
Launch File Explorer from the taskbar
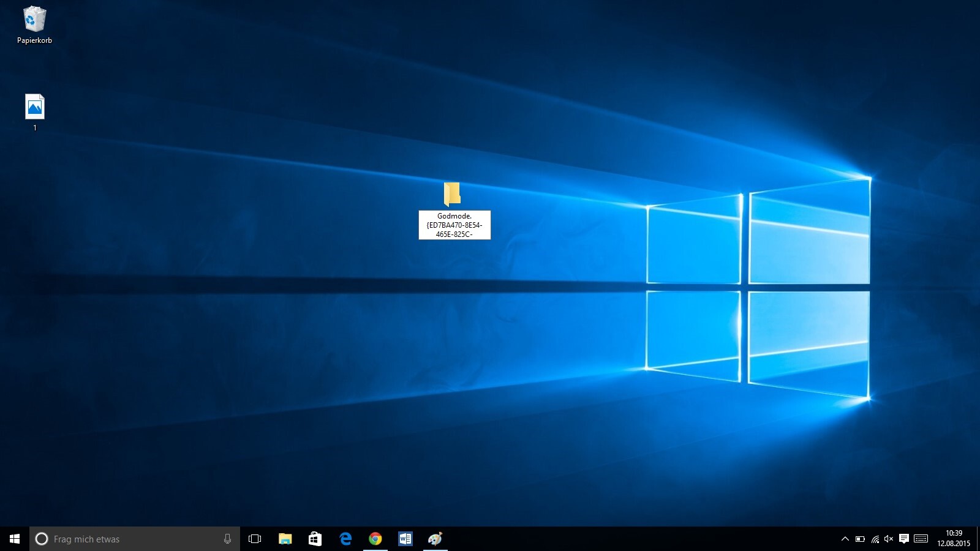tap(285, 539)
